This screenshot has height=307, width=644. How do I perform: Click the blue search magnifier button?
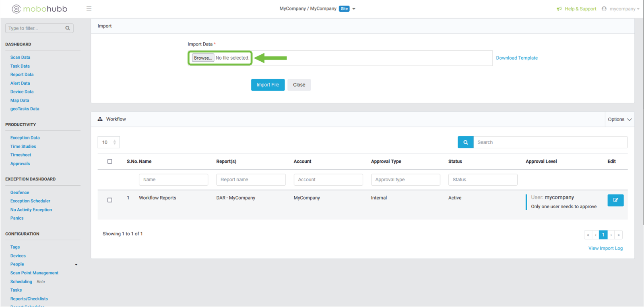pos(465,142)
